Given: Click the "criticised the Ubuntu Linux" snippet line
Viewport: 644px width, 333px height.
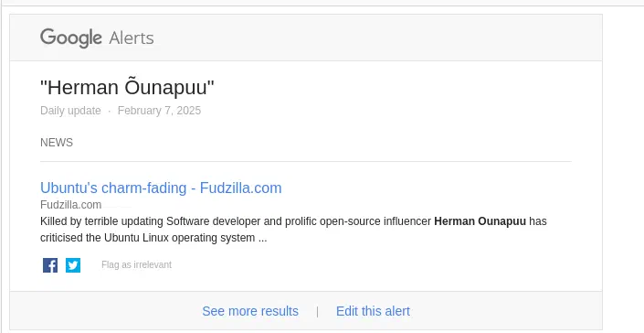Looking at the screenshot, I should (x=153, y=238).
